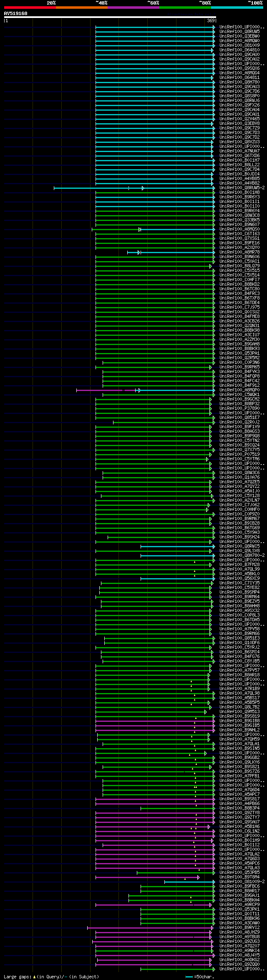The image size is (267, 980).
Task: Select label UniRef100_Q9ZQQ0
Action: 239,964
